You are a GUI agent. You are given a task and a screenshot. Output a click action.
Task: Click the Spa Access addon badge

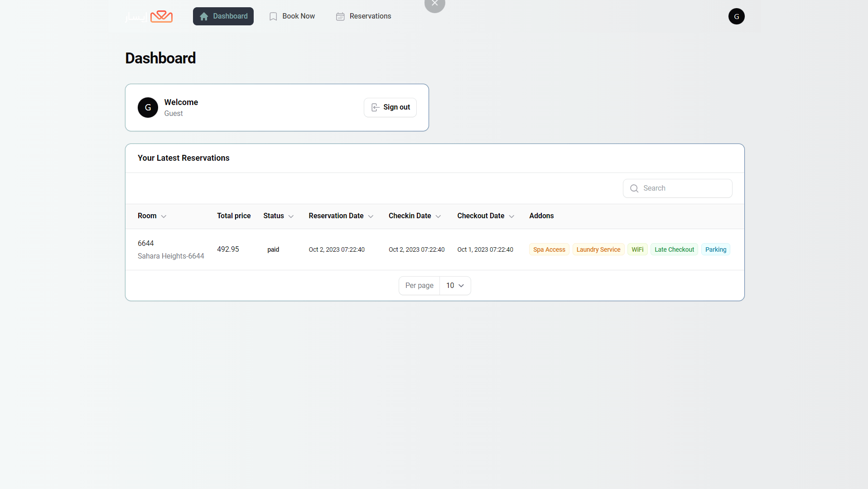[x=549, y=249]
